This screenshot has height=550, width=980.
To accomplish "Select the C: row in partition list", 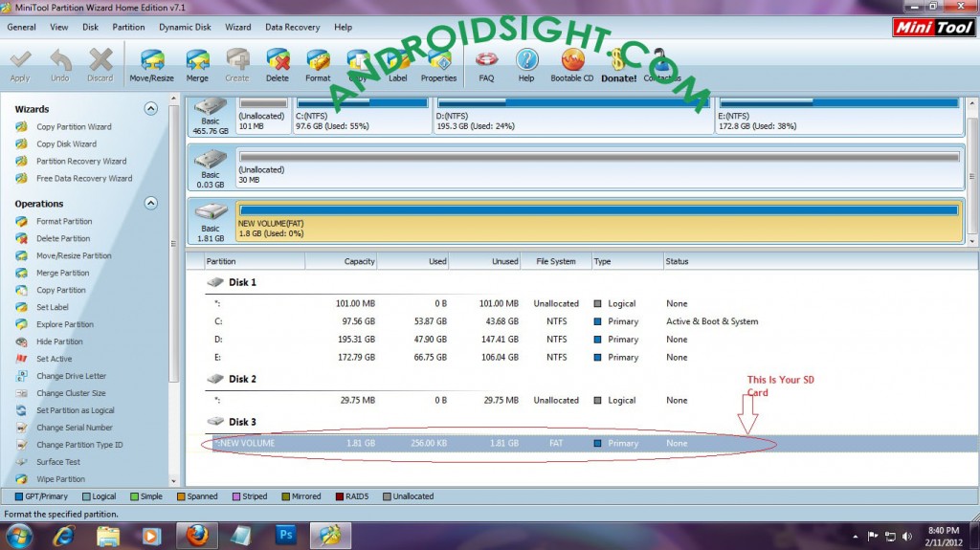I will click(x=582, y=321).
